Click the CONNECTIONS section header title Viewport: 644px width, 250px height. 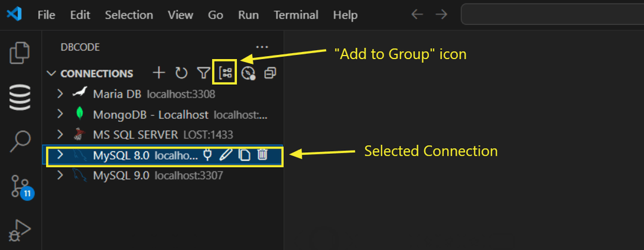pyautogui.click(x=97, y=73)
